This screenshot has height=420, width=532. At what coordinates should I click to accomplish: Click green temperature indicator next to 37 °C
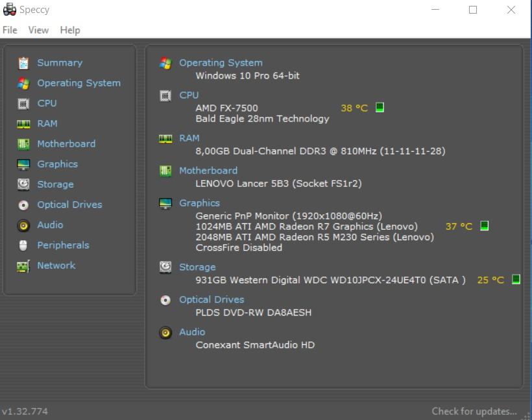click(x=484, y=225)
